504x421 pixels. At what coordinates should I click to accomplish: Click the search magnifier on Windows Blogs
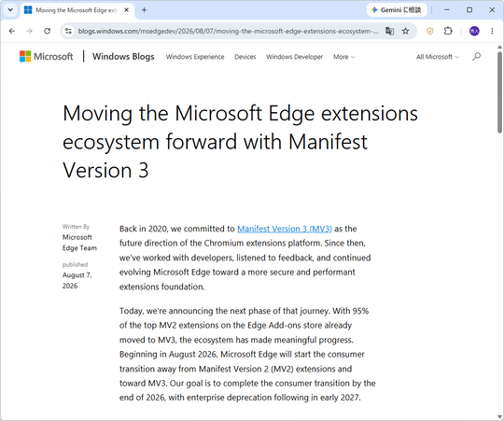point(476,57)
